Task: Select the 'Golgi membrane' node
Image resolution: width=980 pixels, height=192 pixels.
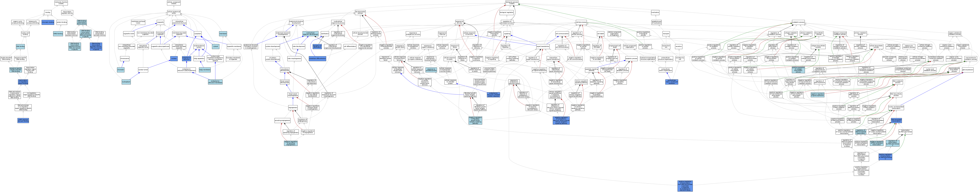Action: (x=205, y=70)
